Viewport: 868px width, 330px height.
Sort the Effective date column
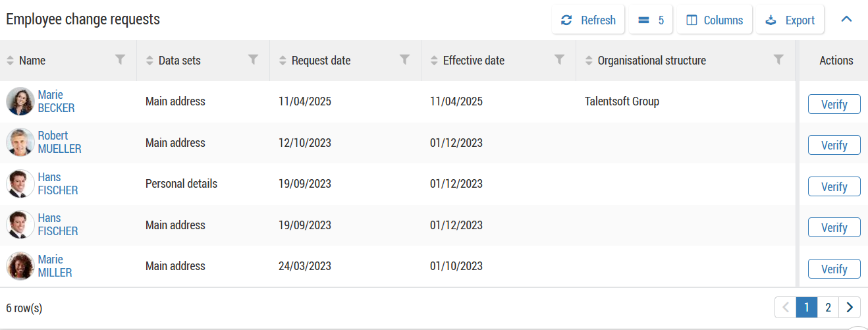[434, 61]
